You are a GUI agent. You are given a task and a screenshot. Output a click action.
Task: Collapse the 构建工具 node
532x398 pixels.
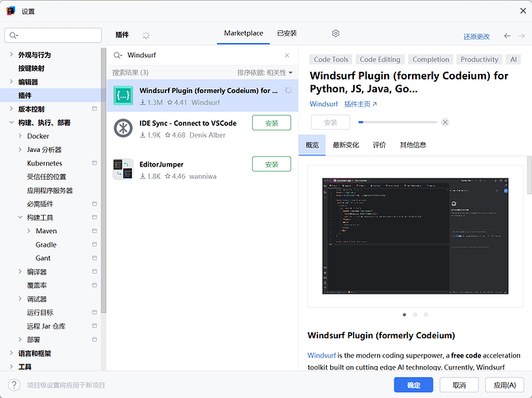point(20,217)
